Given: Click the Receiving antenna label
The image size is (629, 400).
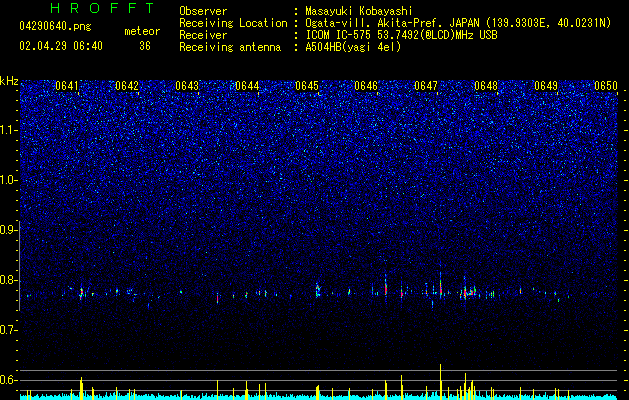Looking at the screenshot, I should (230, 47).
